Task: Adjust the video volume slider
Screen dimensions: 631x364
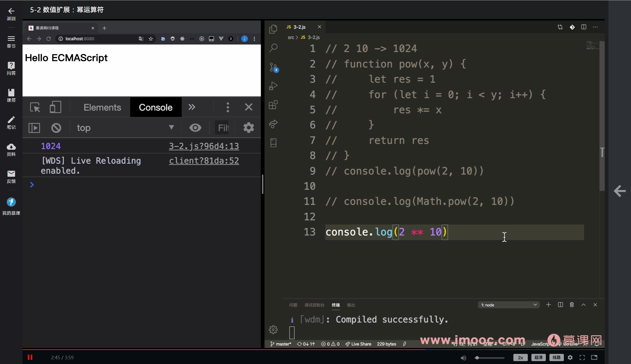Action: coord(490,358)
